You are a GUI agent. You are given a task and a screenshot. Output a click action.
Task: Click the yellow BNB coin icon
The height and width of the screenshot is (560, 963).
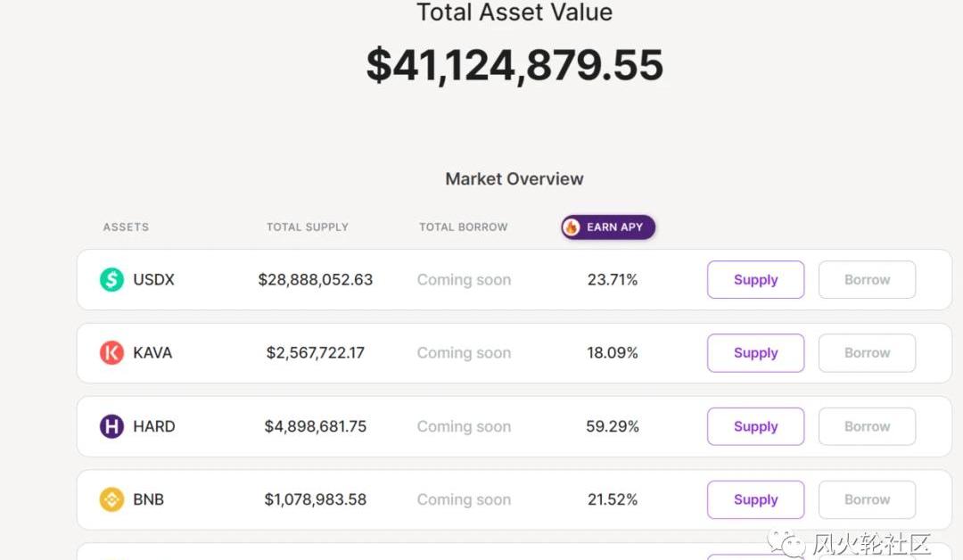[111, 499]
